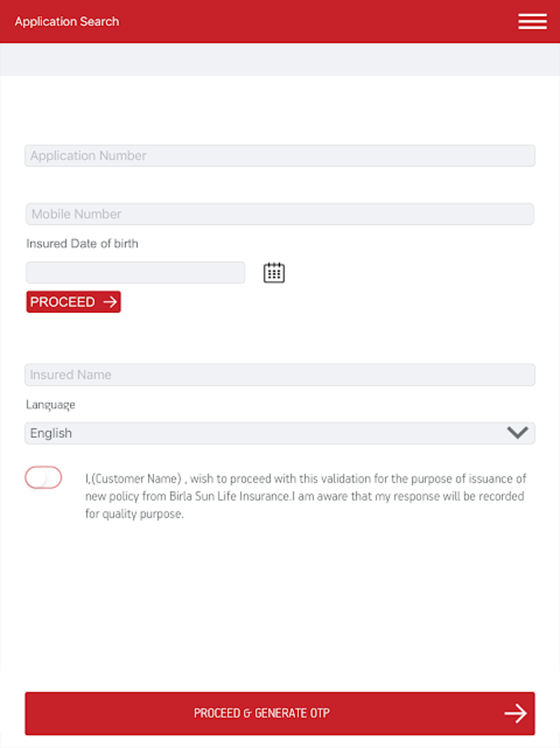Click the arrow icon inside the PROCEED button

(109, 302)
